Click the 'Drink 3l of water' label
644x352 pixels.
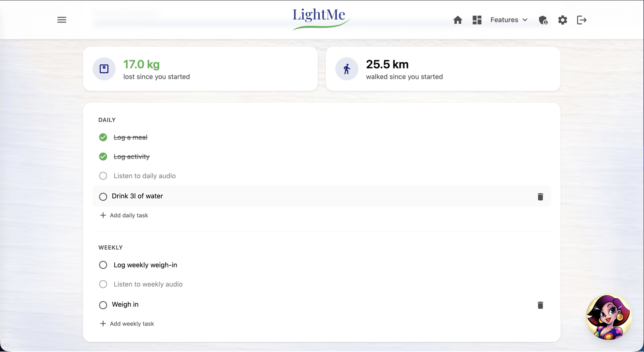(x=138, y=196)
